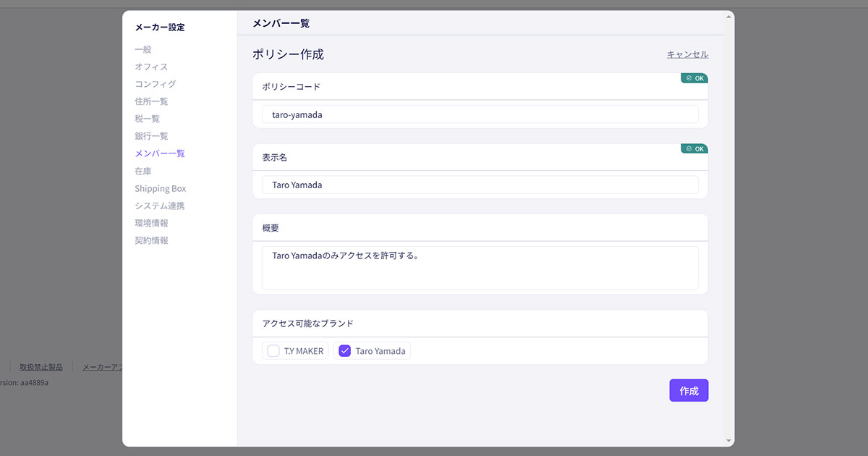This screenshot has width=868, height=456.
Task: Select the メンバー一覧 sidebar item
Action: (159, 153)
